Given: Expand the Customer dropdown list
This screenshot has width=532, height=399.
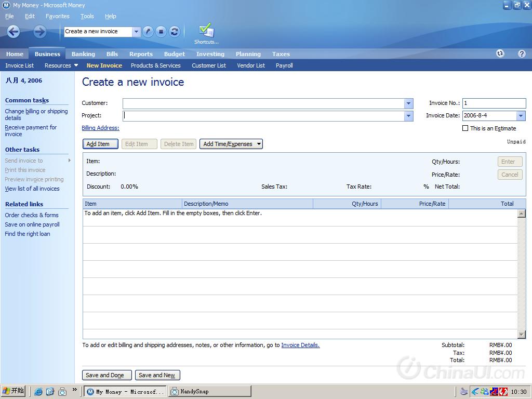Looking at the screenshot, I should click(408, 103).
